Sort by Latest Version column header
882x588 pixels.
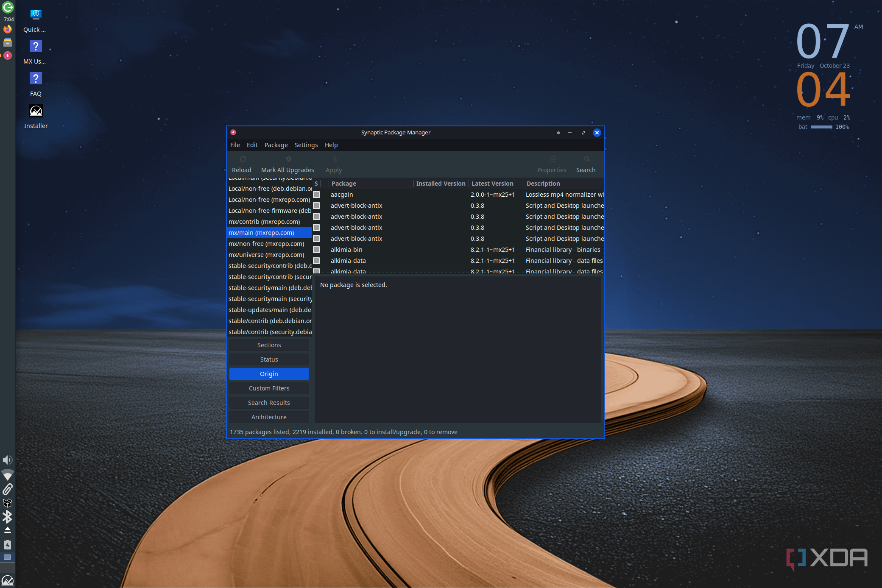click(496, 184)
